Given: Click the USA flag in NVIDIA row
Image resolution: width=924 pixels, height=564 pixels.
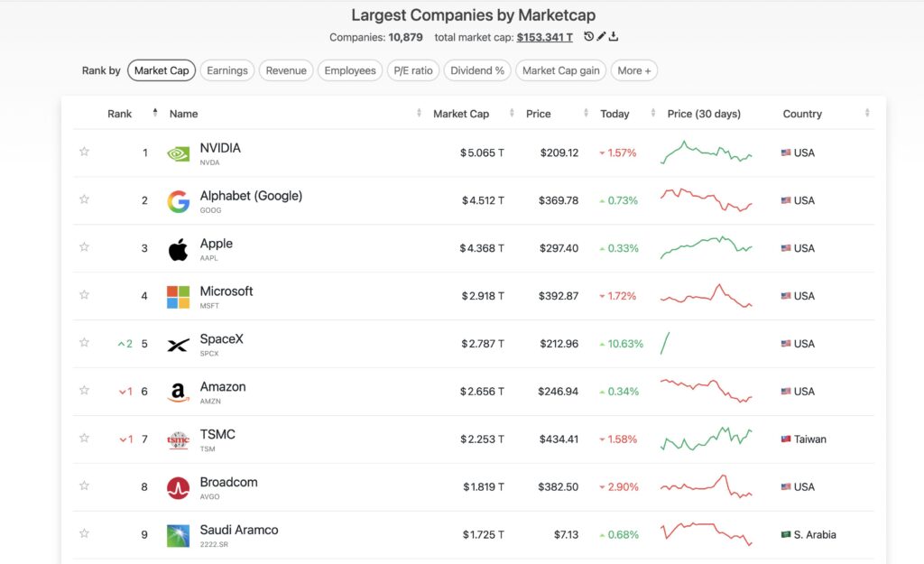Looking at the screenshot, I should (x=786, y=153).
